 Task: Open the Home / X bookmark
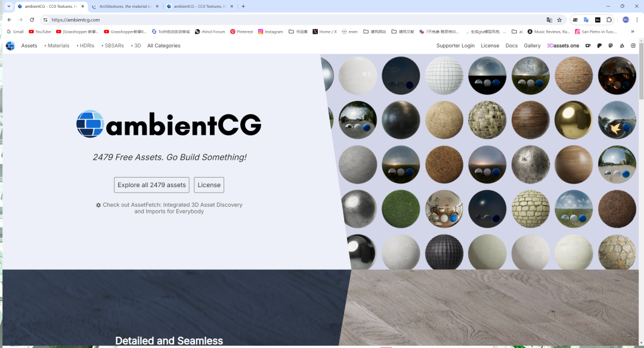tap(324, 32)
